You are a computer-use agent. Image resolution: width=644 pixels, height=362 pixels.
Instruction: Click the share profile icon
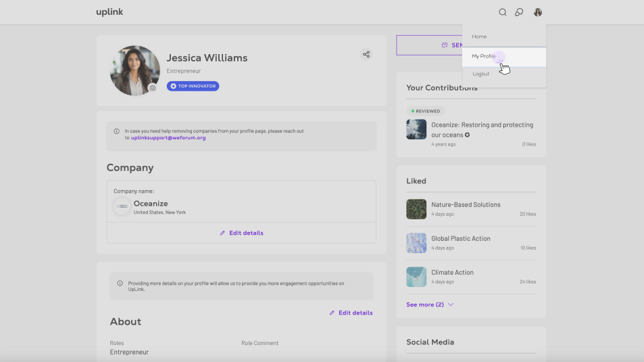(366, 54)
